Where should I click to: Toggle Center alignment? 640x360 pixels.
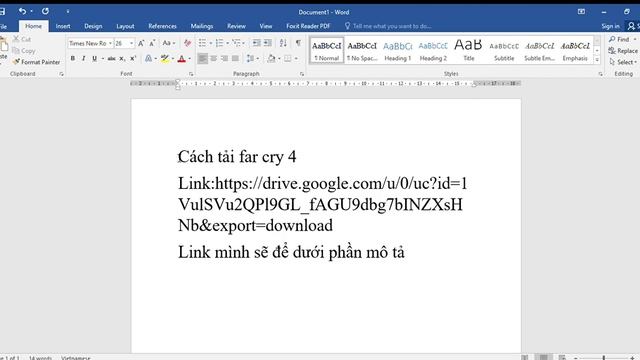[213, 59]
